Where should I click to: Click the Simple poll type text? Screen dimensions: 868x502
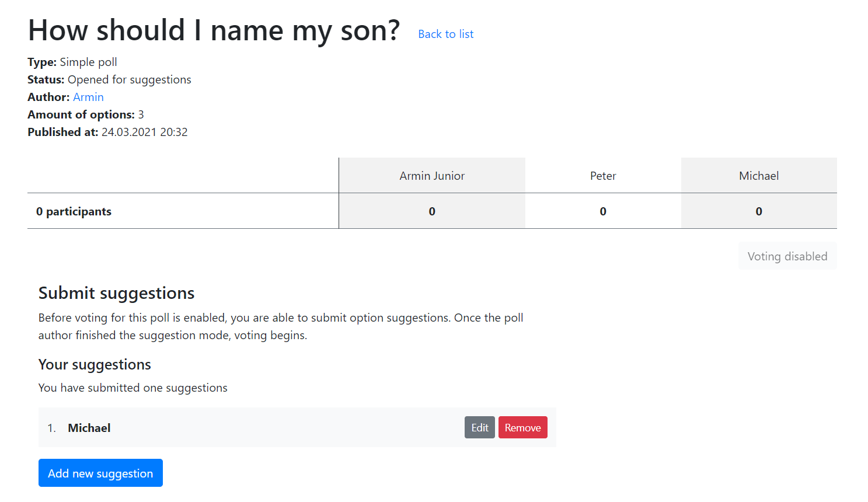tap(88, 62)
